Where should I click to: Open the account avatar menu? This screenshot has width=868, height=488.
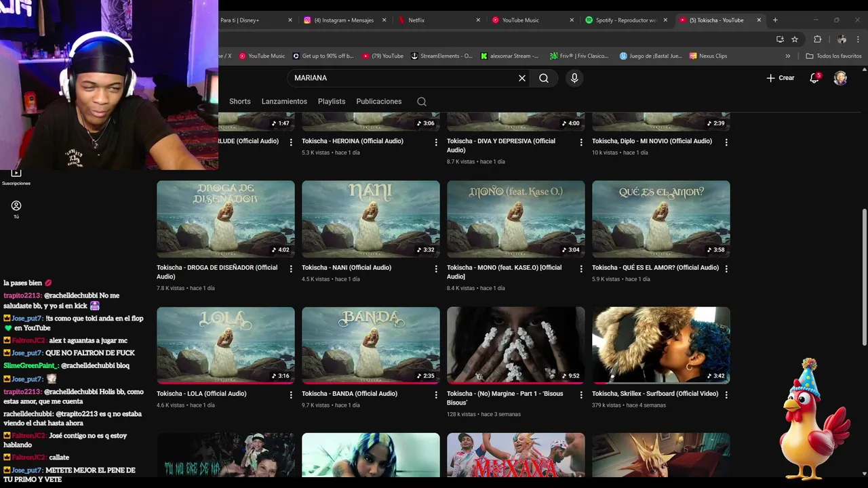tap(840, 78)
